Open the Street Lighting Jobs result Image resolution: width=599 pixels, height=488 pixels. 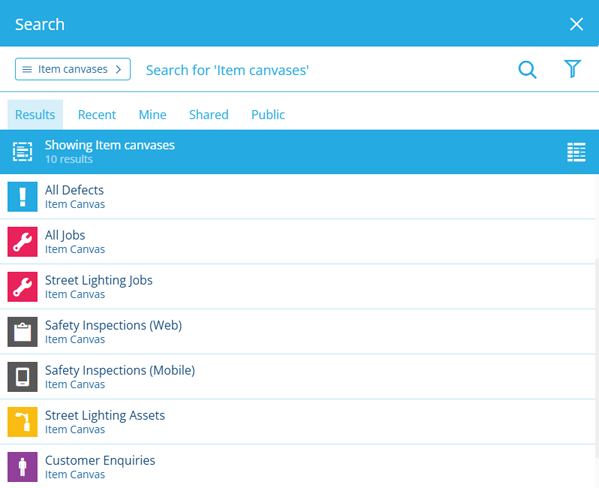298,287
